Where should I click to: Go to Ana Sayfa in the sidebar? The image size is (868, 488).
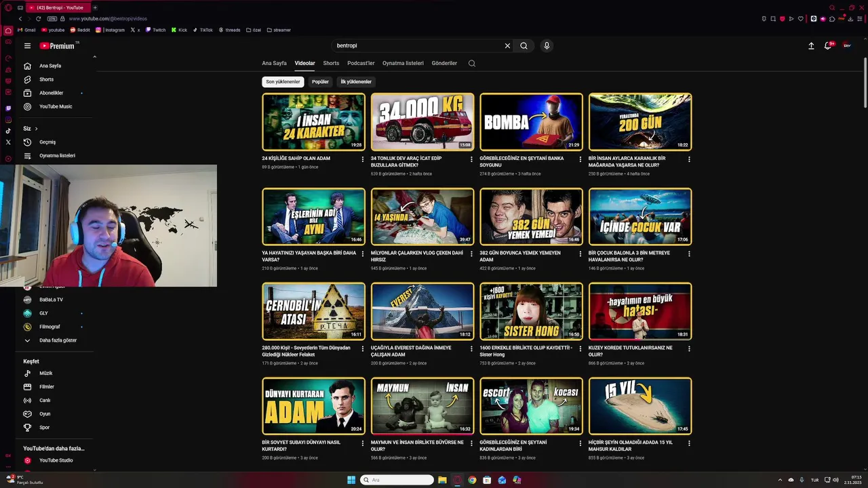[50, 66]
